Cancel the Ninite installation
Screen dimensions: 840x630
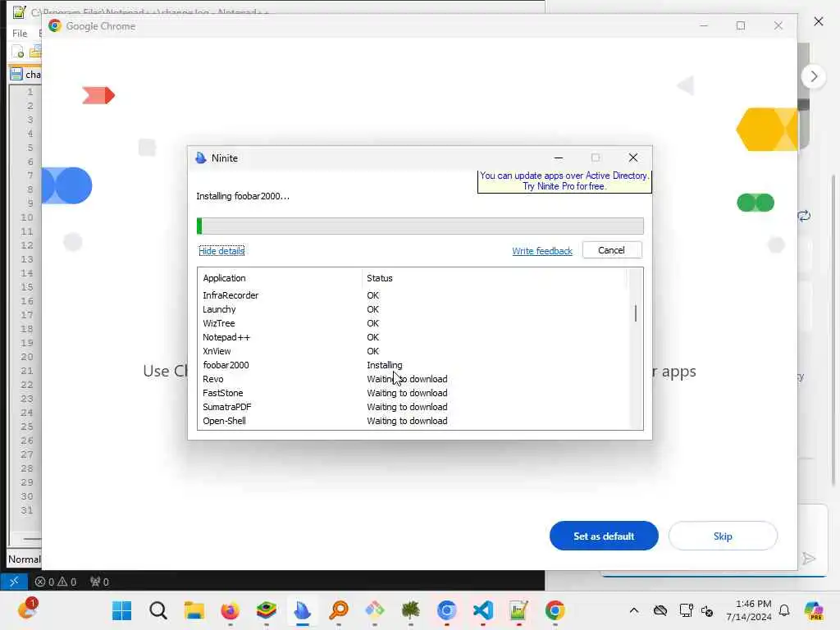point(612,250)
